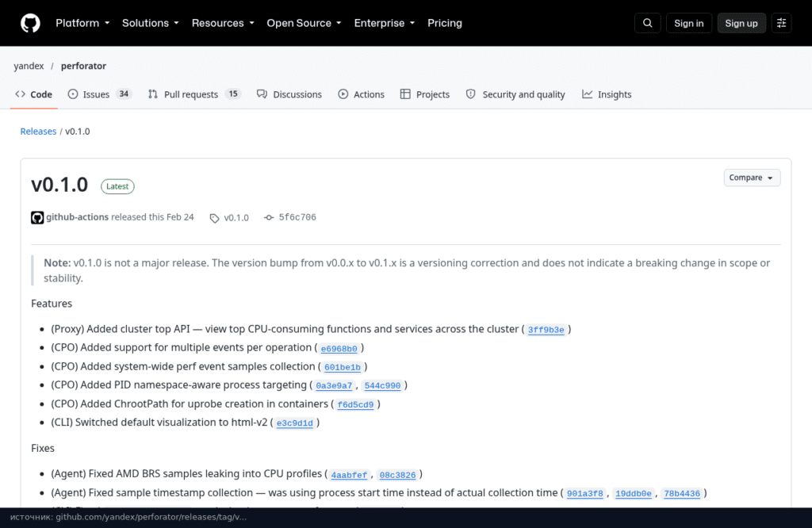Click the Latest release badge
Viewport: 812px width, 528px height.
pos(117,186)
